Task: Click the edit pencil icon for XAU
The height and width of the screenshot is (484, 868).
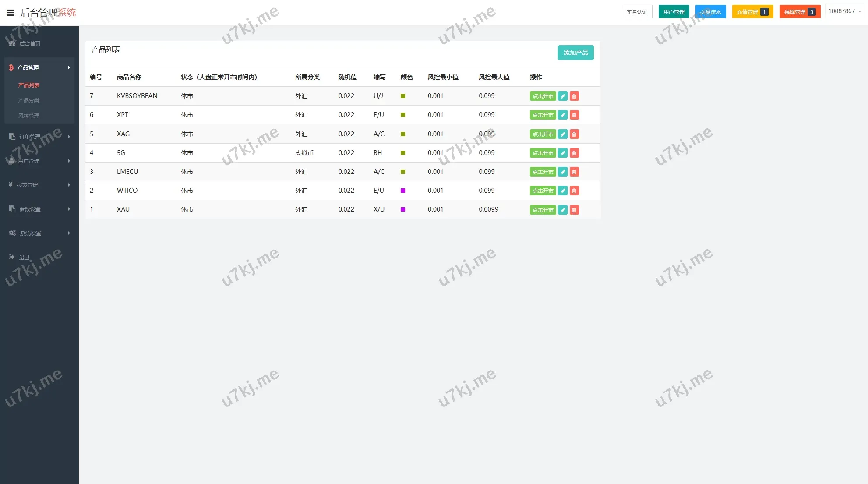Action: 563,210
